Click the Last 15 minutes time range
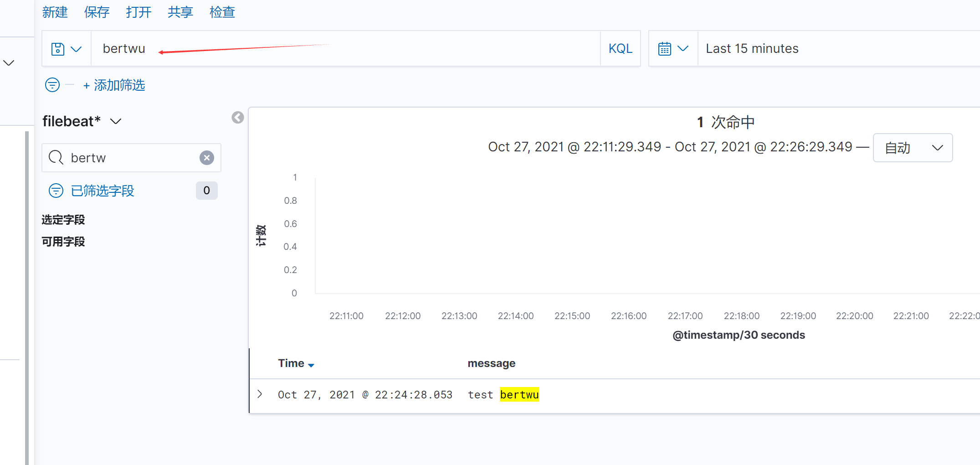 coord(752,49)
